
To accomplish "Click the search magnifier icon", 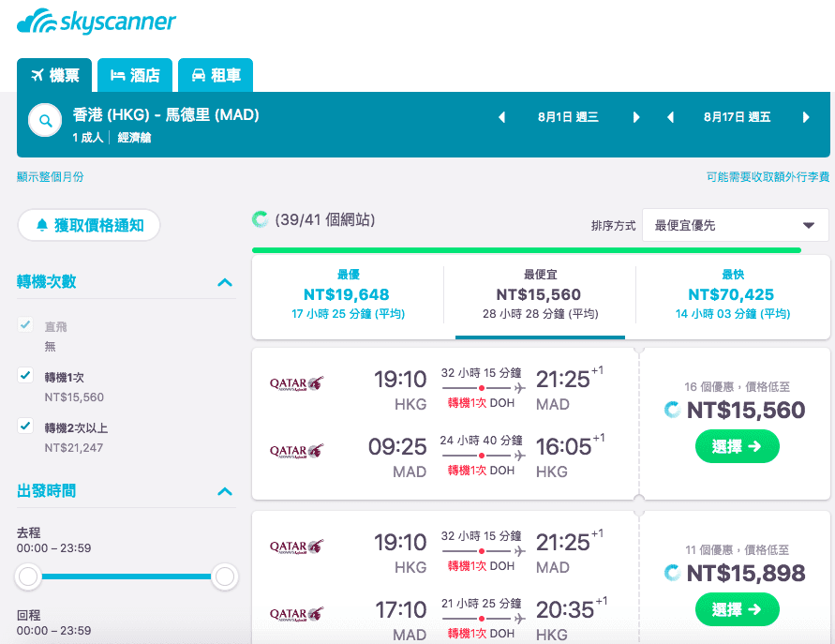I will 45,121.
